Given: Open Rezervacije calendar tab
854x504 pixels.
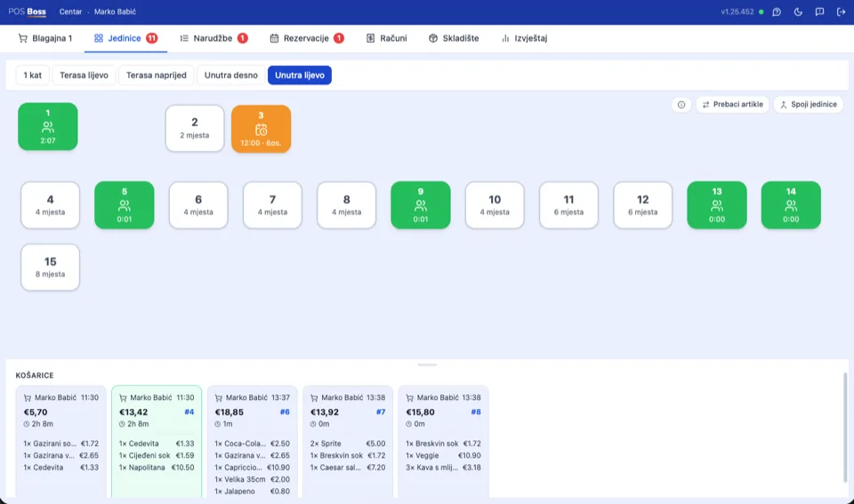Looking at the screenshot, I should [307, 38].
